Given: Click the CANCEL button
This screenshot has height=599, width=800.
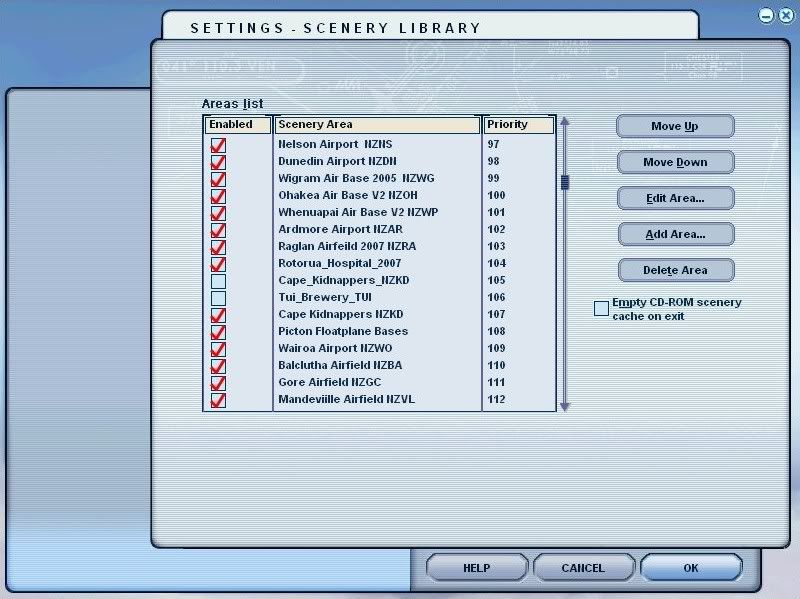Looking at the screenshot, I should (582, 568).
